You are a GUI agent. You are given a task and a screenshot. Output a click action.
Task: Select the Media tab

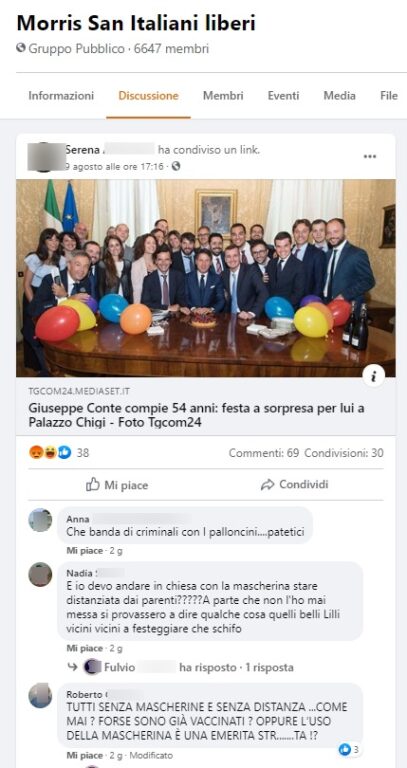click(x=339, y=96)
